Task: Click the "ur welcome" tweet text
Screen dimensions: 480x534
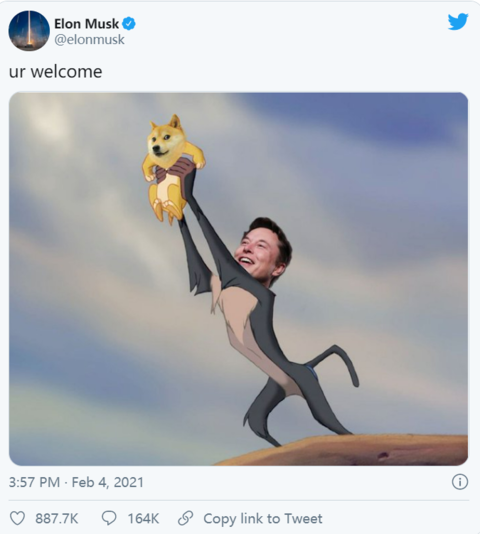Action: pyautogui.click(x=56, y=72)
